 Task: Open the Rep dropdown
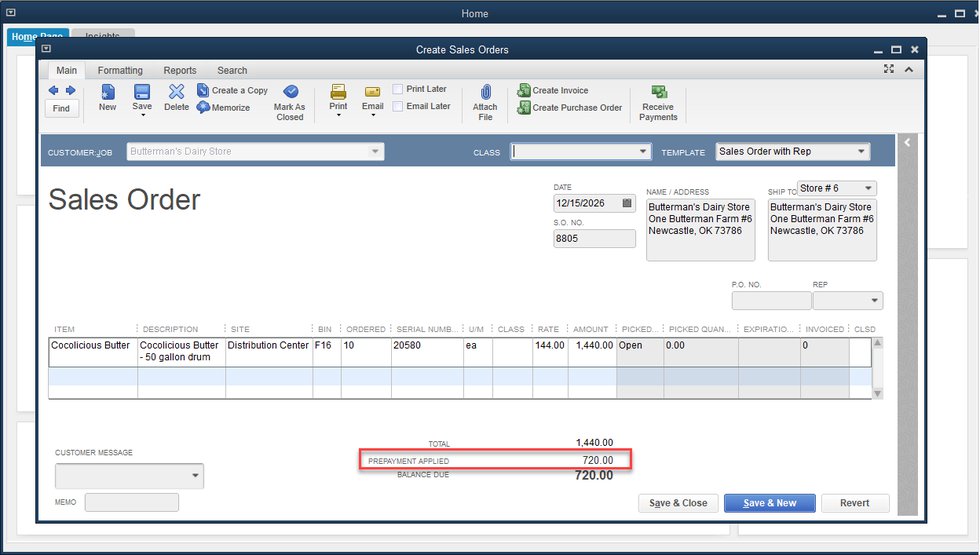click(875, 301)
